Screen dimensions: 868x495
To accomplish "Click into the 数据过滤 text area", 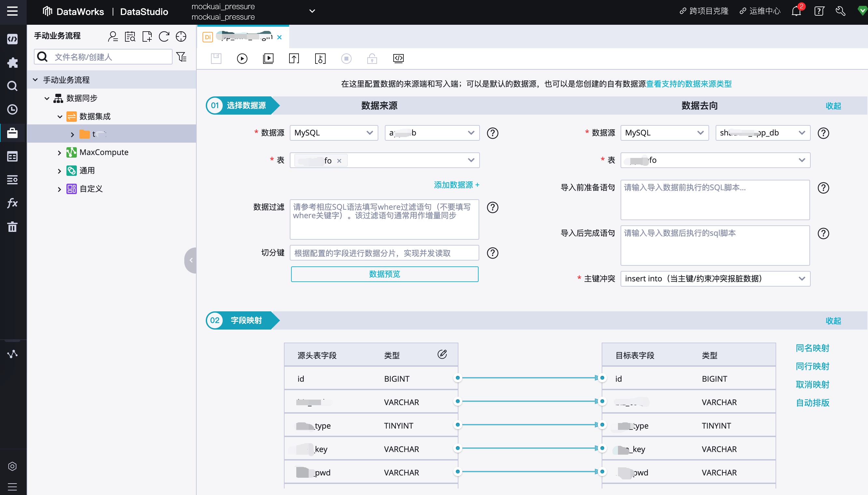I will pyautogui.click(x=385, y=219).
